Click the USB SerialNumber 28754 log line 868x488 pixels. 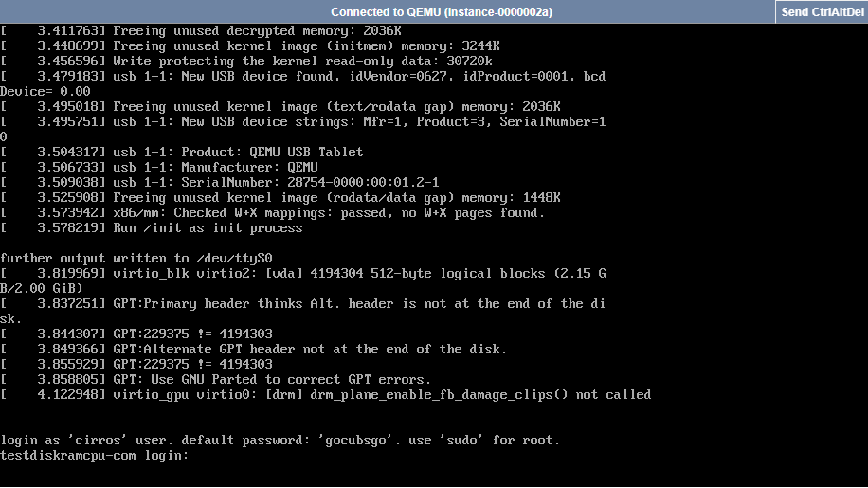click(x=276, y=183)
